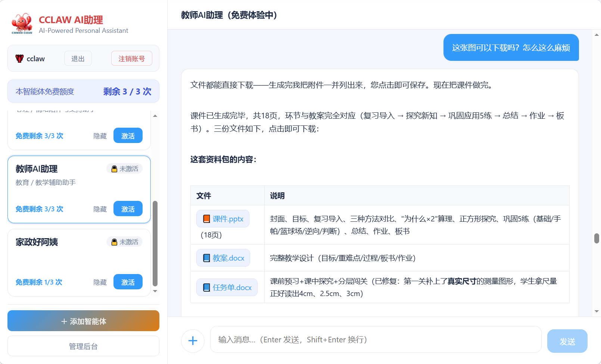Click the 剩余 3 / 3 次 quota text
Image resolution: width=601 pixels, height=364 pixels.
[127, 91]
